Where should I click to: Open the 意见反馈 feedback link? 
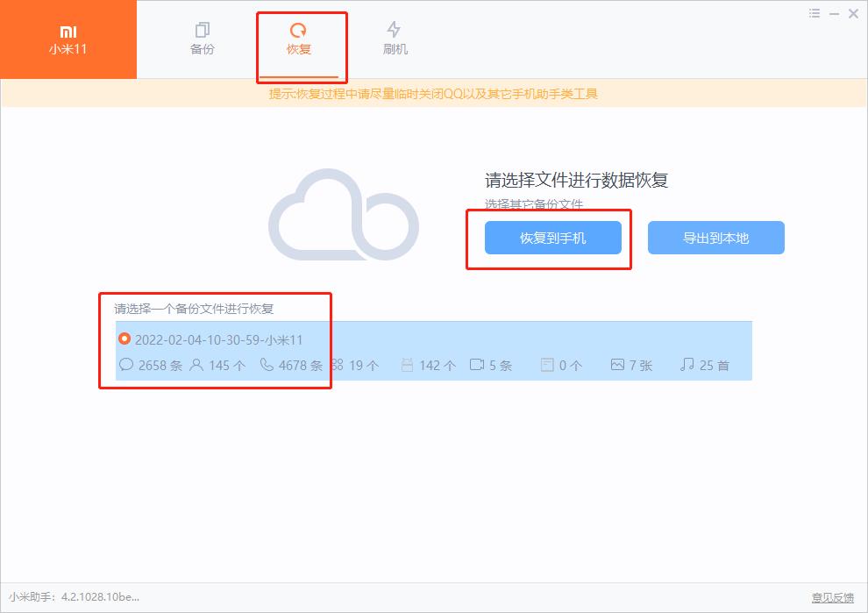pos(833,597)
